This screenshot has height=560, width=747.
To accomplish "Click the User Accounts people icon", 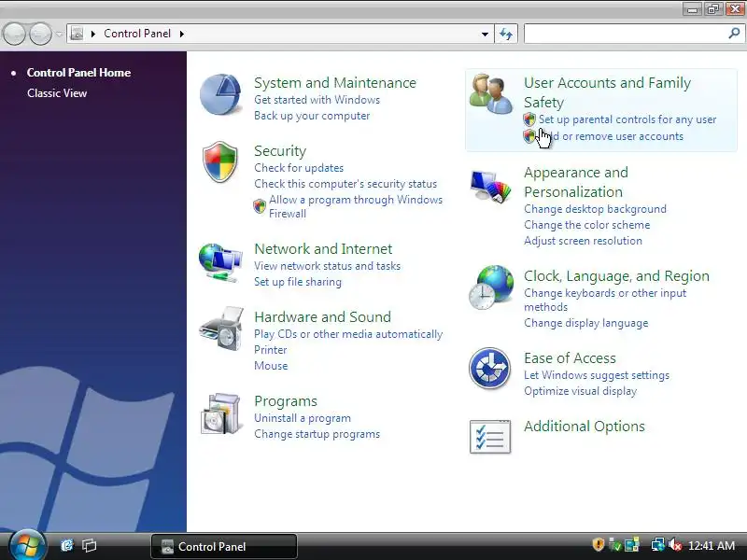I will coord(490,94).
